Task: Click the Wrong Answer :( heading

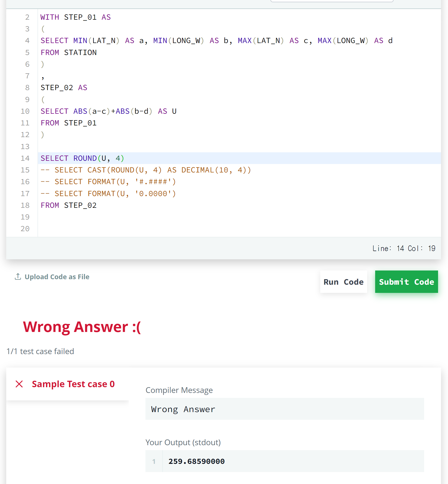Action: (82, 327)
